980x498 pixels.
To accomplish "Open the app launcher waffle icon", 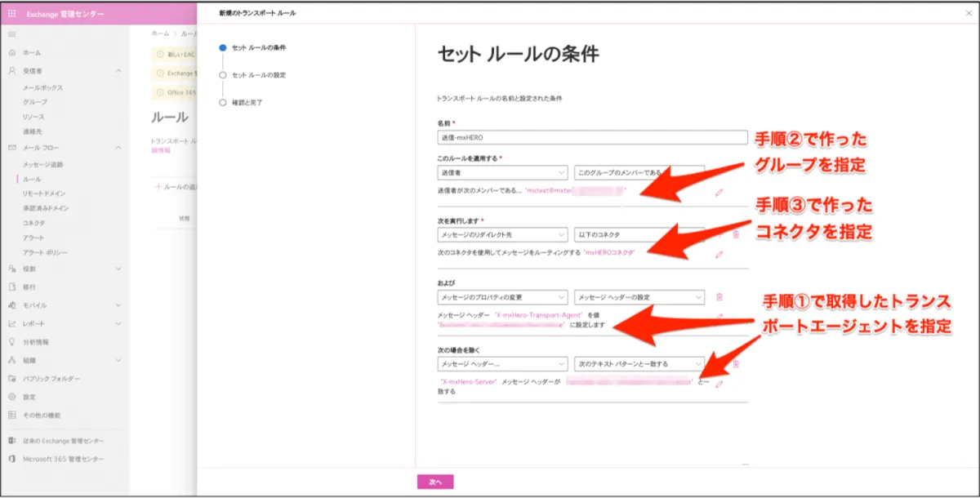I will click(12, 14).
